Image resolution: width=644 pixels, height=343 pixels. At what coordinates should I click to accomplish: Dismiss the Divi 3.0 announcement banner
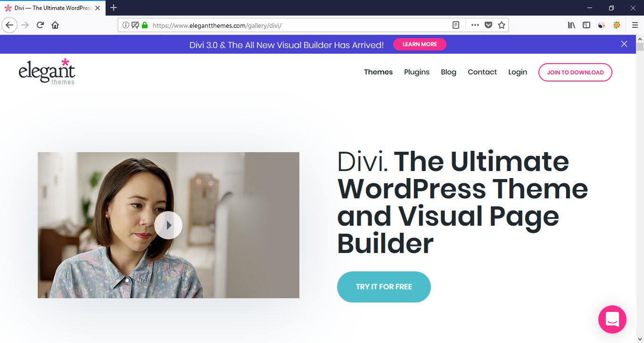pyautogui.click(x=624, y=44)
